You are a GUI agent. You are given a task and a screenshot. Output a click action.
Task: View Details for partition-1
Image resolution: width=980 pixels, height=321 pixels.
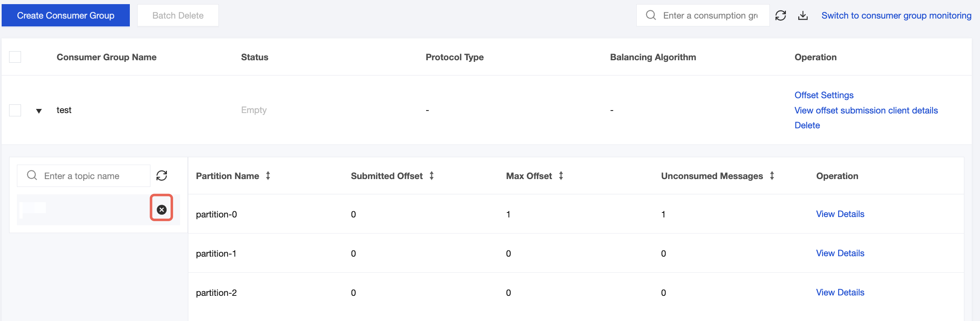[840, 253]
